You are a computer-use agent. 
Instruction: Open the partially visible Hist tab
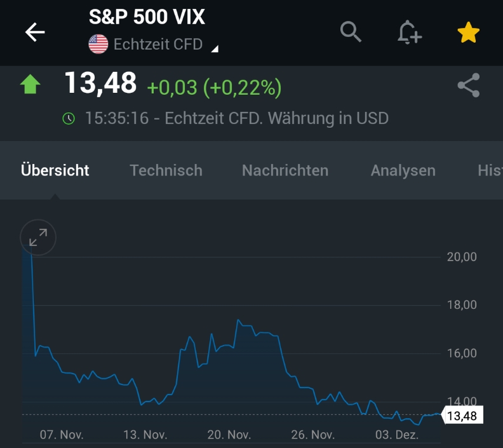point(490,170)
